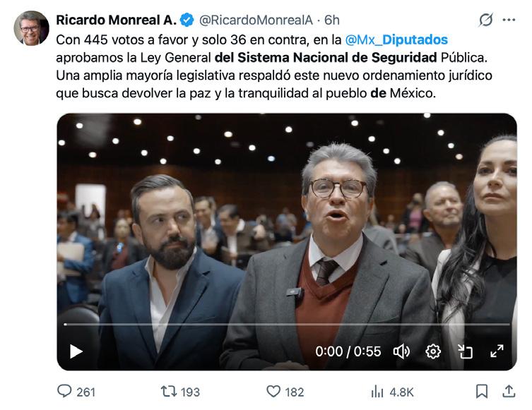Mute the video volume

pos(401,351)
